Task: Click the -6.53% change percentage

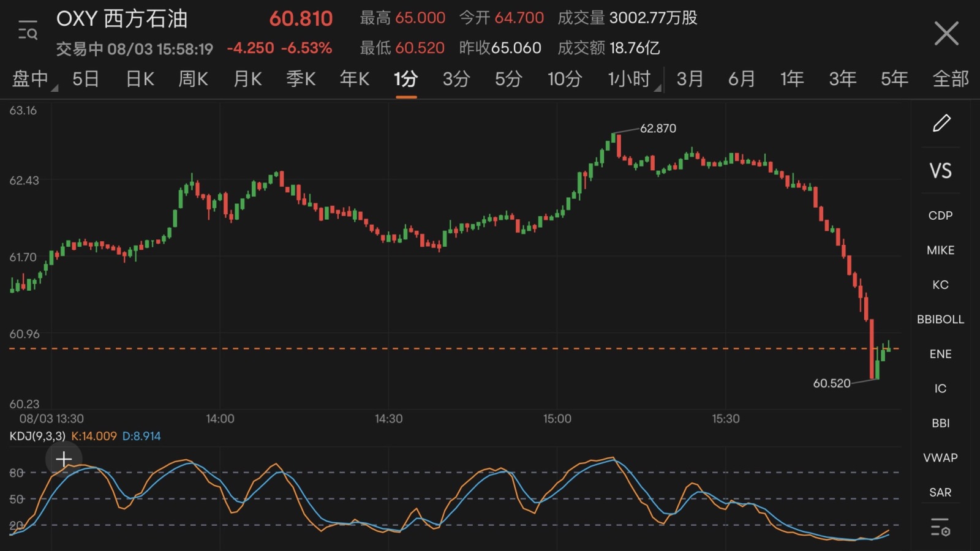Action: tap(306, 48)
